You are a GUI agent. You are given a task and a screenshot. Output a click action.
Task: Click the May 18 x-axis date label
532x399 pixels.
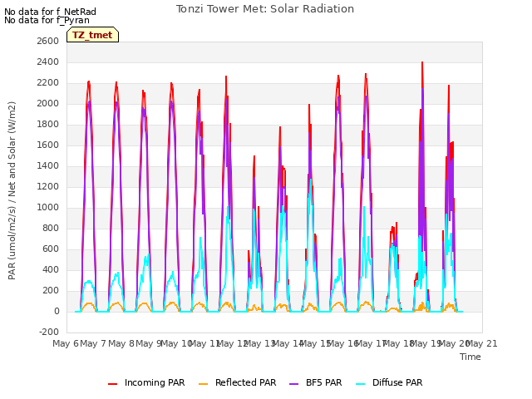(x=398, y=343)
